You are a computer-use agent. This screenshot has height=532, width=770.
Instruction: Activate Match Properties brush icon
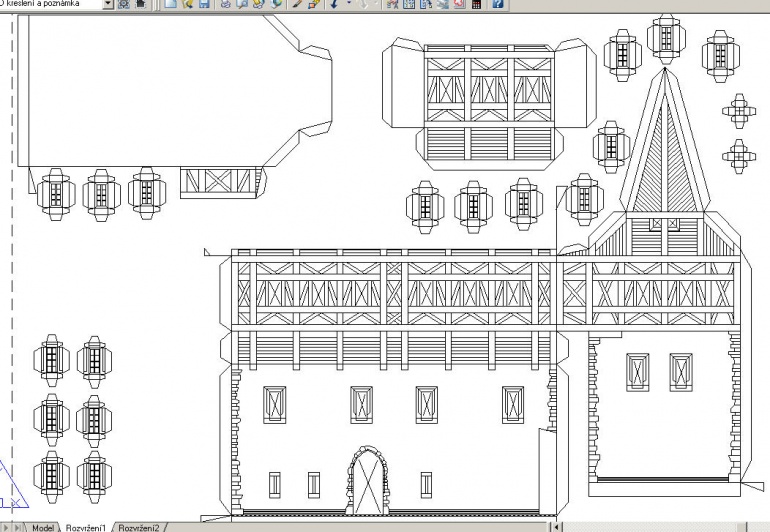(297, 4)
